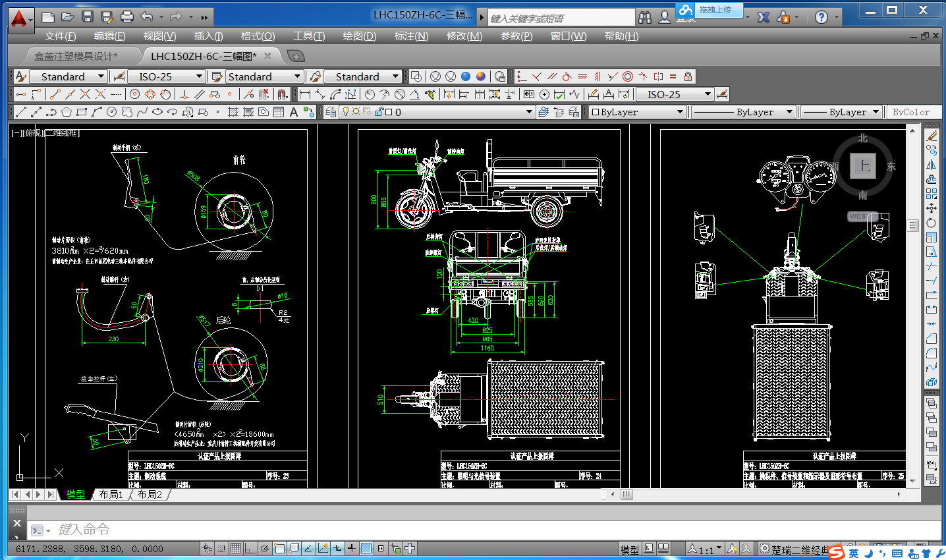946x560 pixels.
Task: Select the Line drawing tool
Action: (x=21, y=111)
